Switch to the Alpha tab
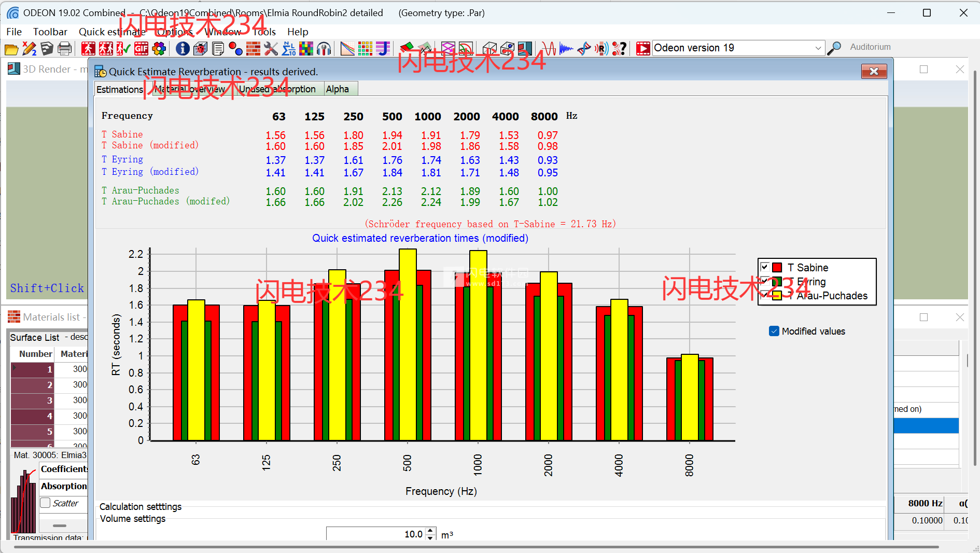Viewport: 980px width, 553px height. 337,89
